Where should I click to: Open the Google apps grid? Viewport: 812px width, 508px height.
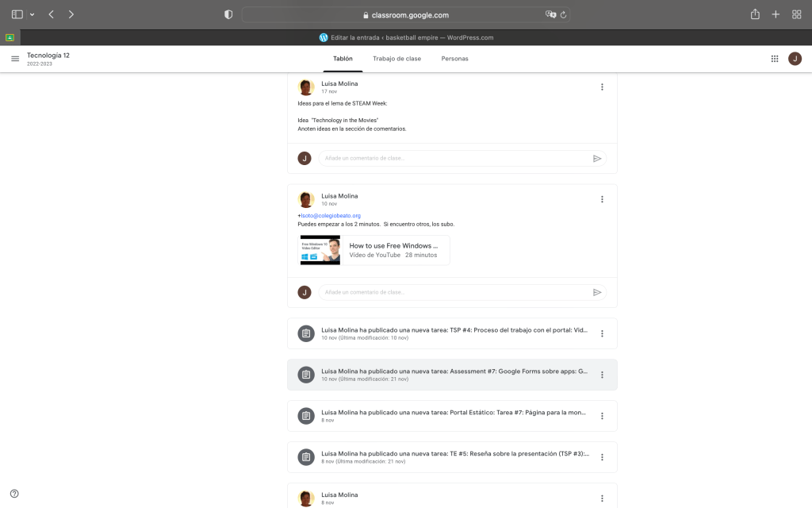tap(775, 59)
